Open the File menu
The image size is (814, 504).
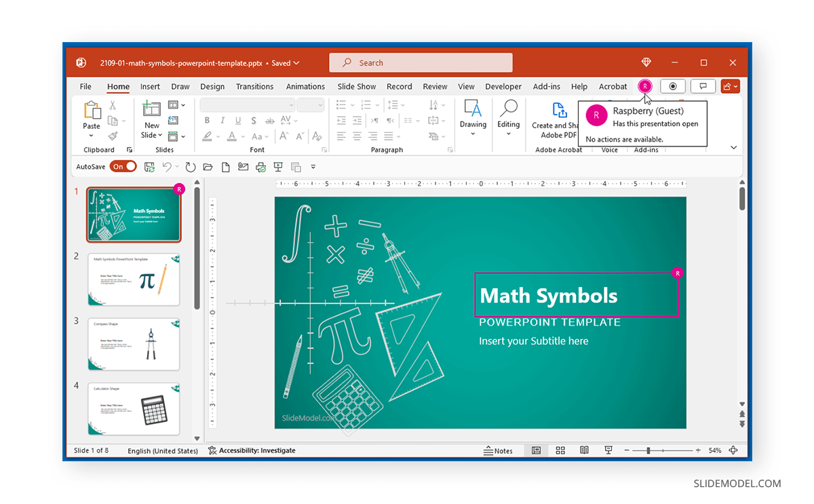(x=85, y=86)
